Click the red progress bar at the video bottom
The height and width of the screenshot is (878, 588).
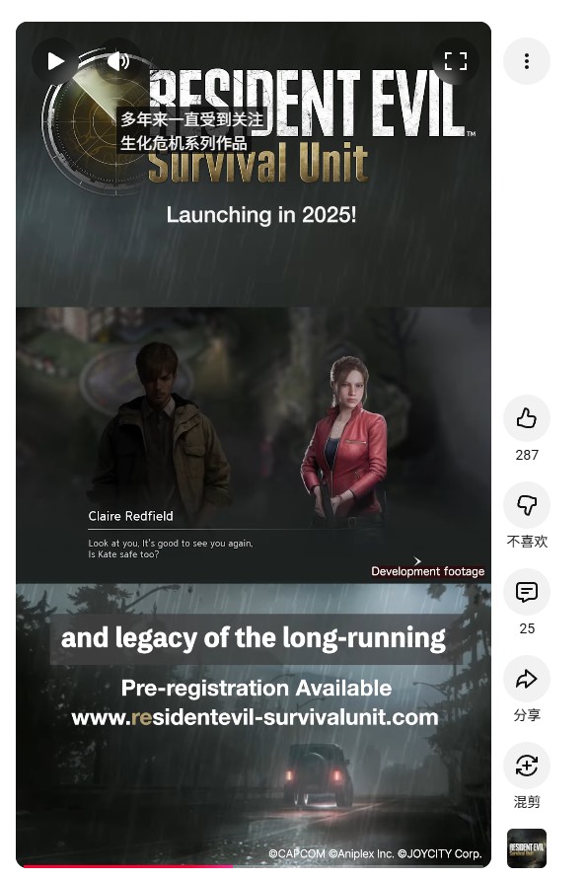click(127, 866)
